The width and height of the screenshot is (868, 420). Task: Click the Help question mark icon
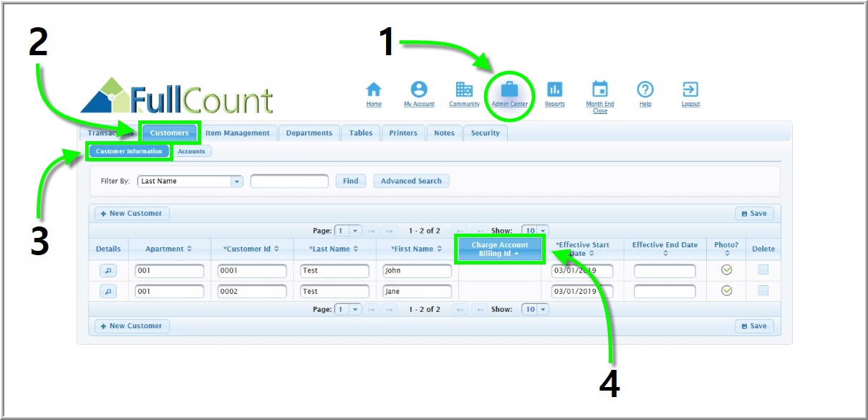(645, 90)
